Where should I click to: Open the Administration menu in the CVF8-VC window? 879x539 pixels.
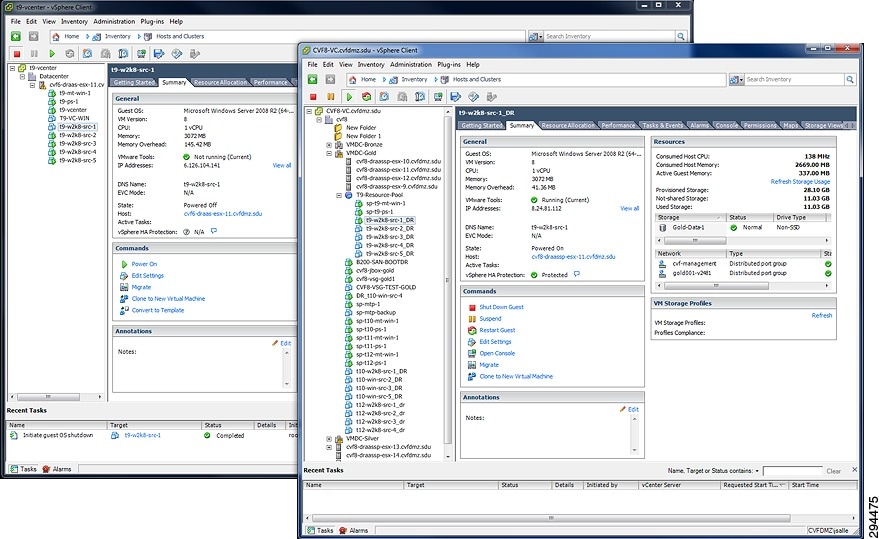[410, 65]
